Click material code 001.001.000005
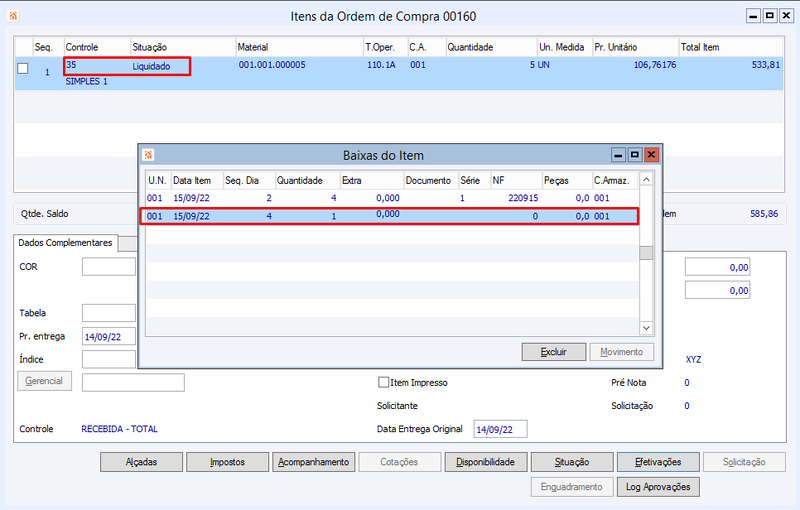The width and height of the screenshot is (800, 510). pos(272,65)
